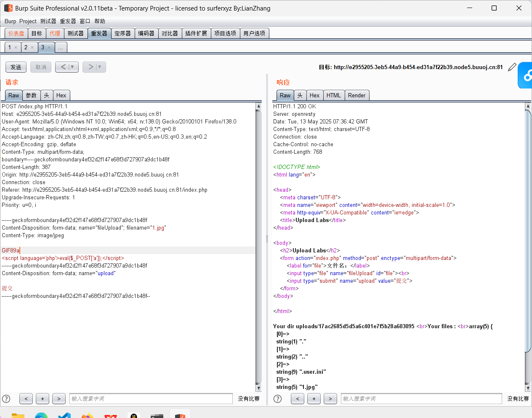Open help icon below request panel

click(6, 399)
